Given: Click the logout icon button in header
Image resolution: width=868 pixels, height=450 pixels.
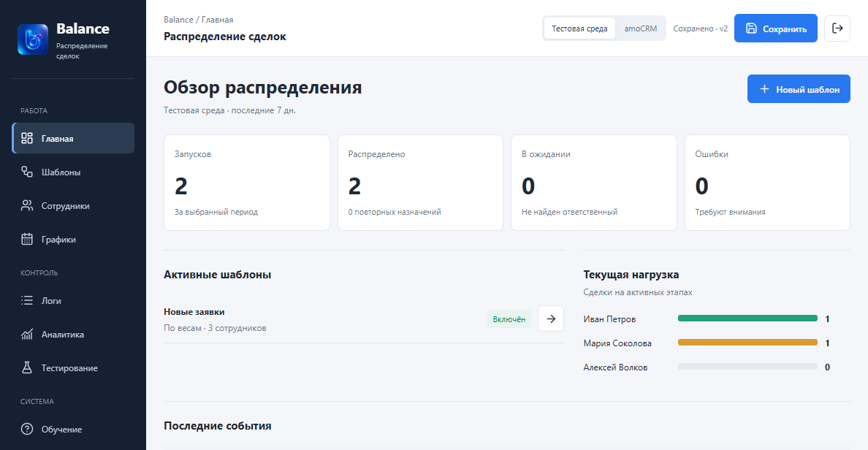Looking at the screenshot, I should 837,28.
